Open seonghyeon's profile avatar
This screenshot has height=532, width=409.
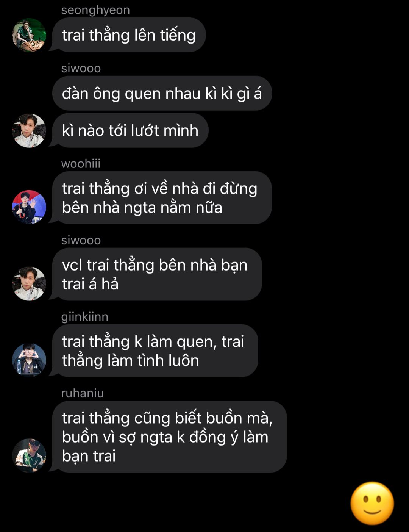click(29, 35)
